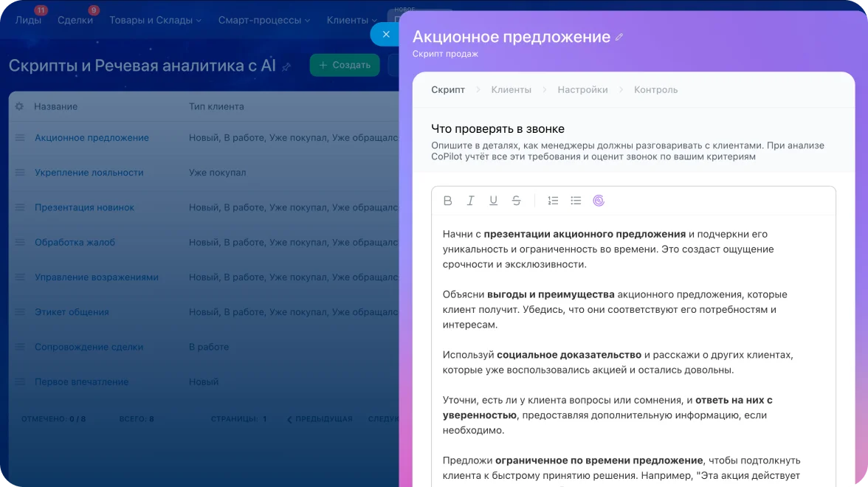Expand the "Товары и Склады" menu

coord(155,21)
